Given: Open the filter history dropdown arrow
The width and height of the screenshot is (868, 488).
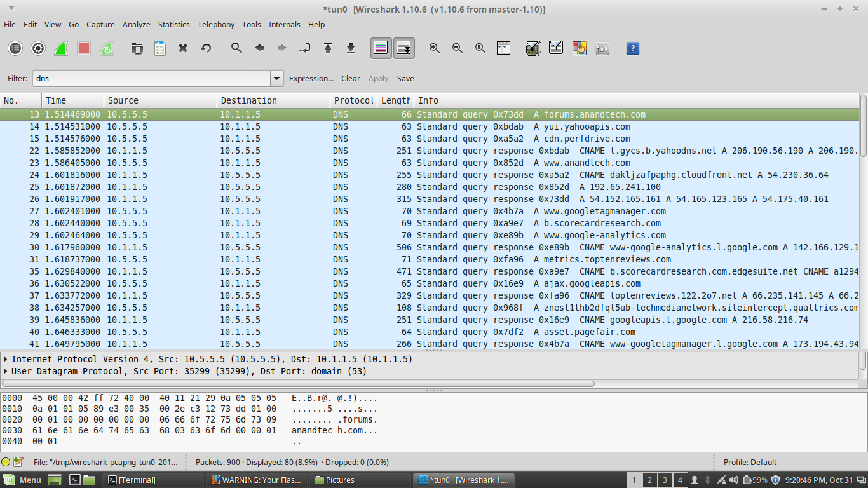Looking at the screenshot, I should tap(277, 79).
